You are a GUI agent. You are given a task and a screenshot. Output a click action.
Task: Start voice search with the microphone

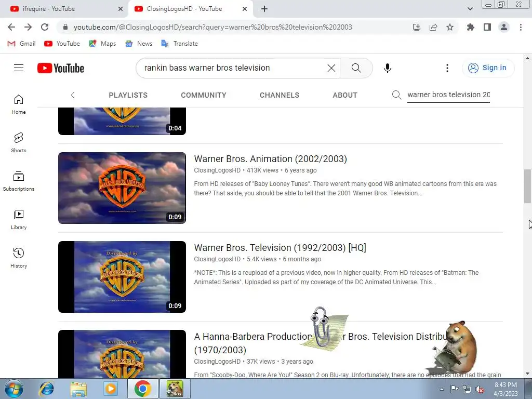(387, 68)
